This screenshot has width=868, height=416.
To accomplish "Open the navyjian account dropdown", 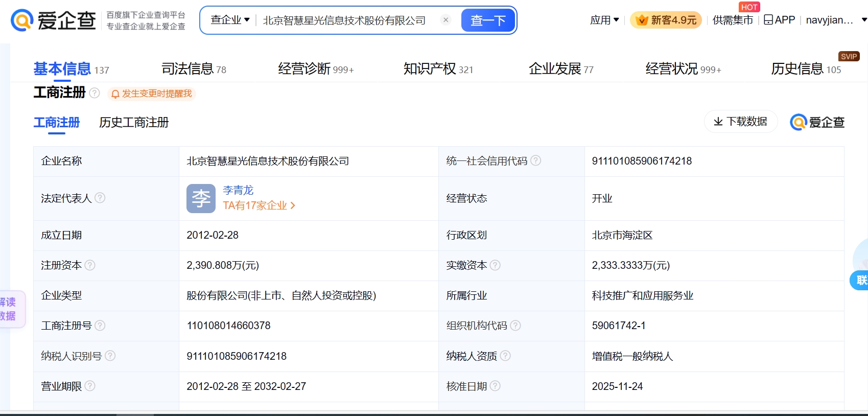I will coord(835,20).
